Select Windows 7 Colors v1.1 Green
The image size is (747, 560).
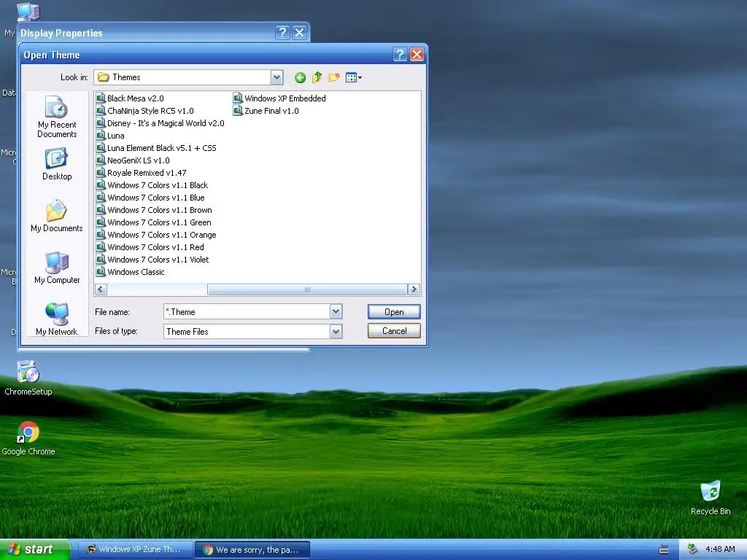pyautogui.click(x=153, y=222)
